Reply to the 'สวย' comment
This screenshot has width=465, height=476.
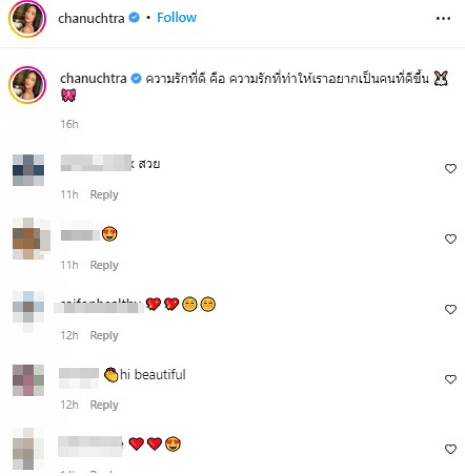click(x=104, y=194)
